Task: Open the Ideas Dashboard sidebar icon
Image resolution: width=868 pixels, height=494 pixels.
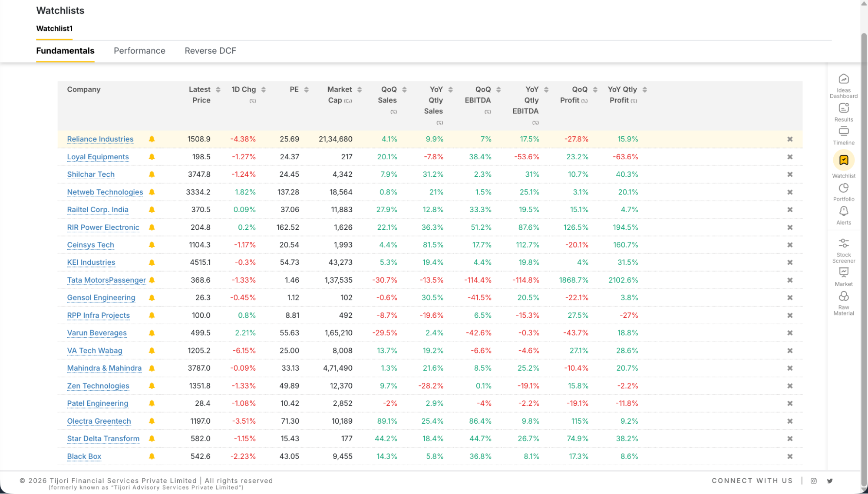Action: tap(843, 79)
